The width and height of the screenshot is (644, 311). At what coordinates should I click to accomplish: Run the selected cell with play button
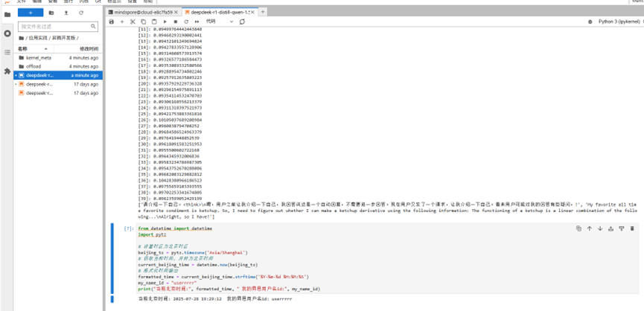pyautogui.click(x=165, y=22)
